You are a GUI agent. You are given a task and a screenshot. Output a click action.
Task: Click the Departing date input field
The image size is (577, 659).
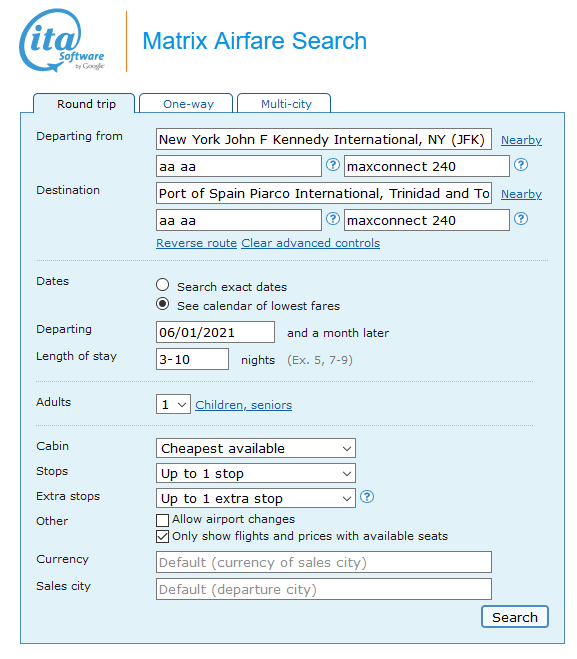(215, 332)
